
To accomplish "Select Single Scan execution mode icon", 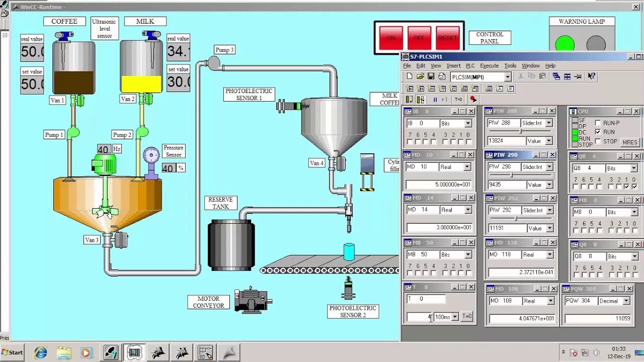I will [410, 100].
